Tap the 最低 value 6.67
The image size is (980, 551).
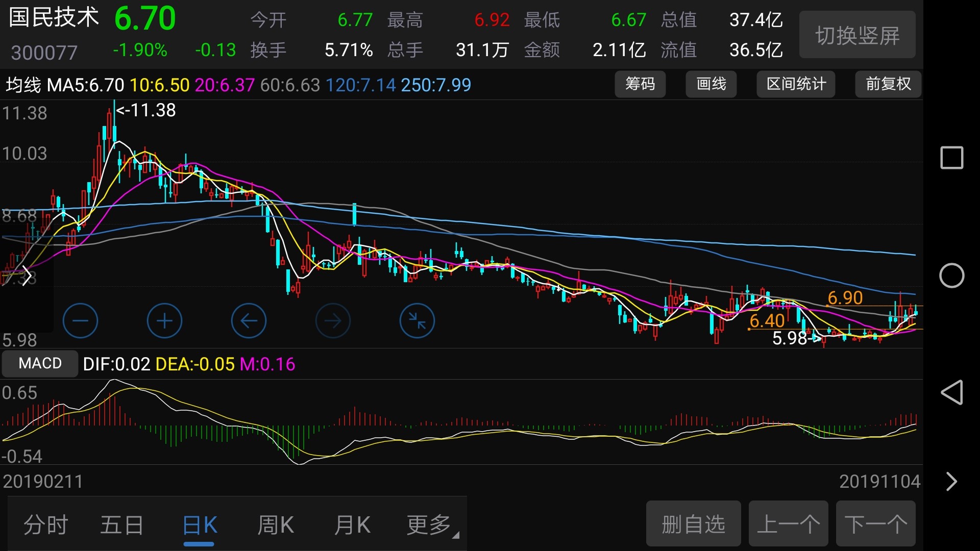pyautogui.click(x=628, y=20)
